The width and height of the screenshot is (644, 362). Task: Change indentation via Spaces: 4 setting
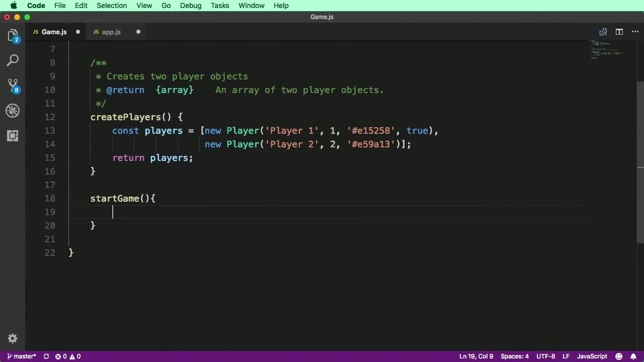pos(514,356)
